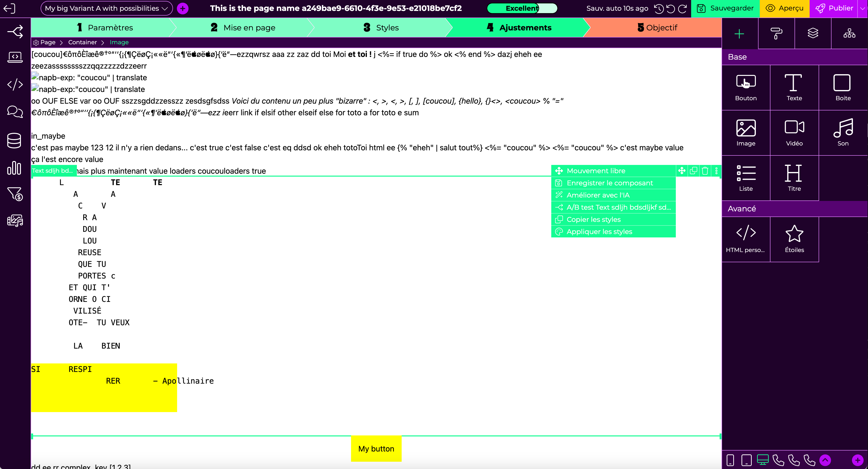The image size is (868, 469).
Task: Open the layers stack panel
Action: 812,33
